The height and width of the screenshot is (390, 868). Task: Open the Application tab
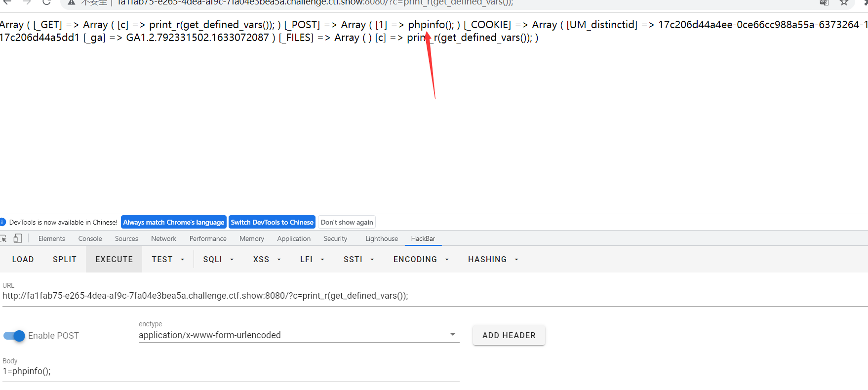click(294, 238)
